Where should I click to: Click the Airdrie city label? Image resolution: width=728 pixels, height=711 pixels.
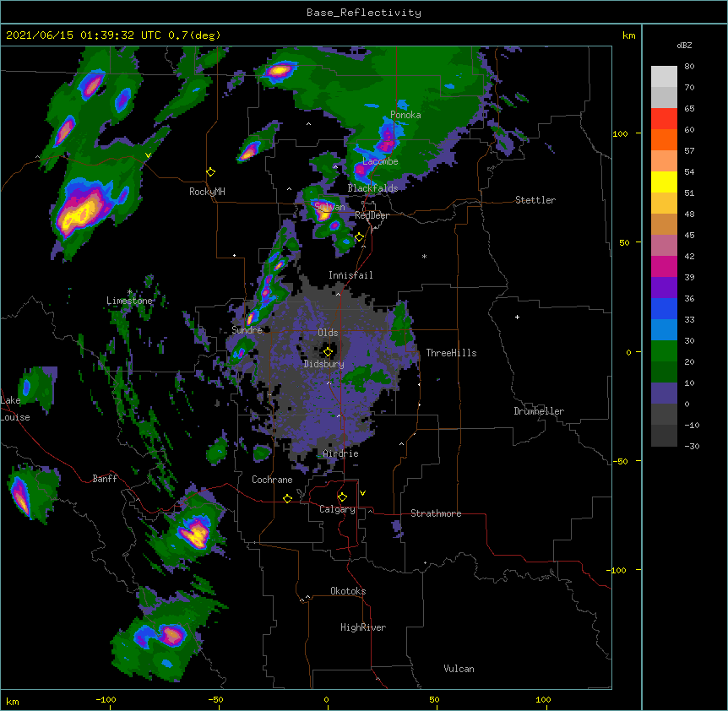pyautogui.click(x=341, y=453)
